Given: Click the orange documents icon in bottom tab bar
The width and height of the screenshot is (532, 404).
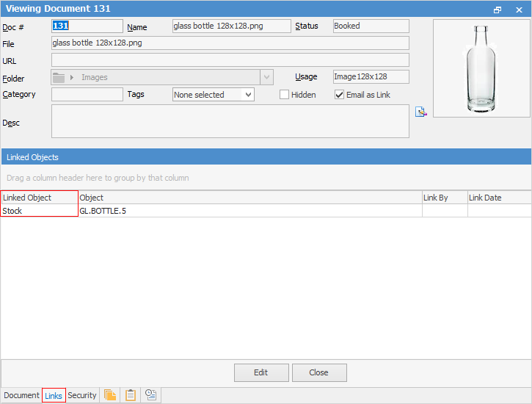Looking at the screenshot, I should point(110,395).
